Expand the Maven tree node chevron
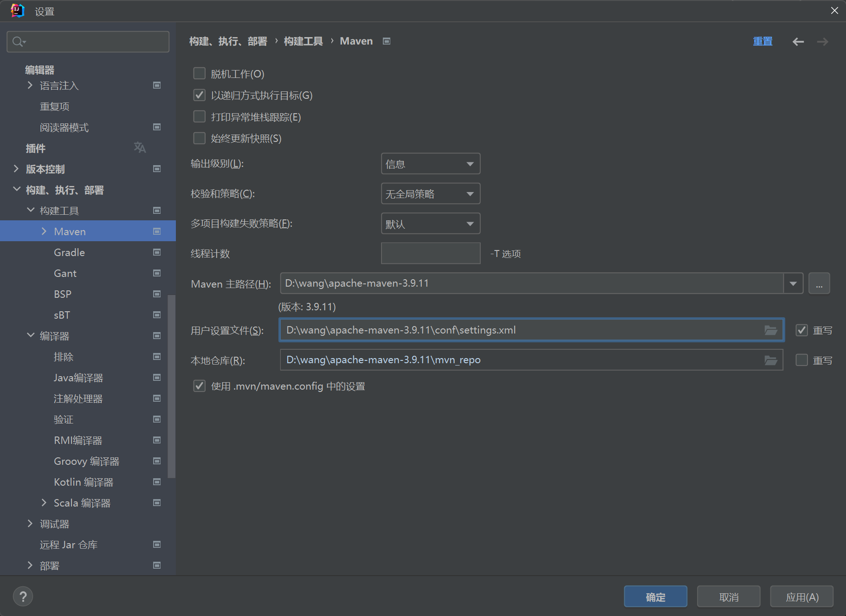The width and height of the screenshot is (846, 616). pos(44,231)
